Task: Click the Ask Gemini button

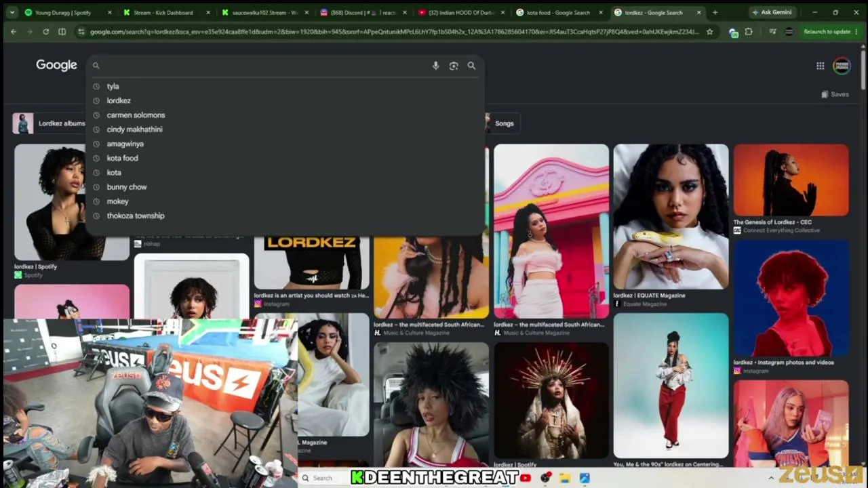Action: point(772,12)
